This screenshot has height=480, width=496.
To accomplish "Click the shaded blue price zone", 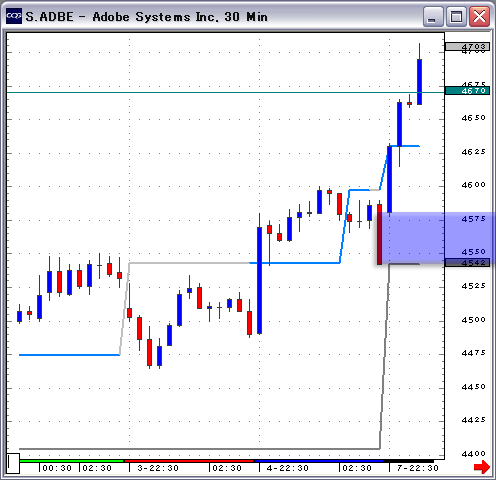I will coord(437,237).
